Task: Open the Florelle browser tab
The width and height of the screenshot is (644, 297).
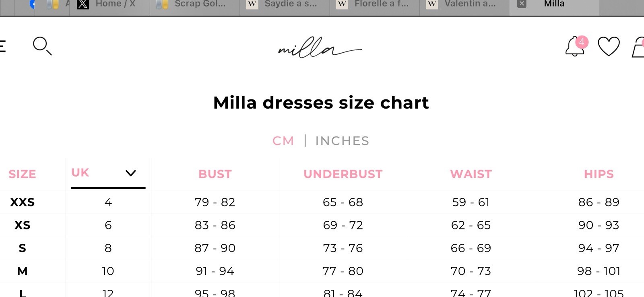Action: coord(375,5)
